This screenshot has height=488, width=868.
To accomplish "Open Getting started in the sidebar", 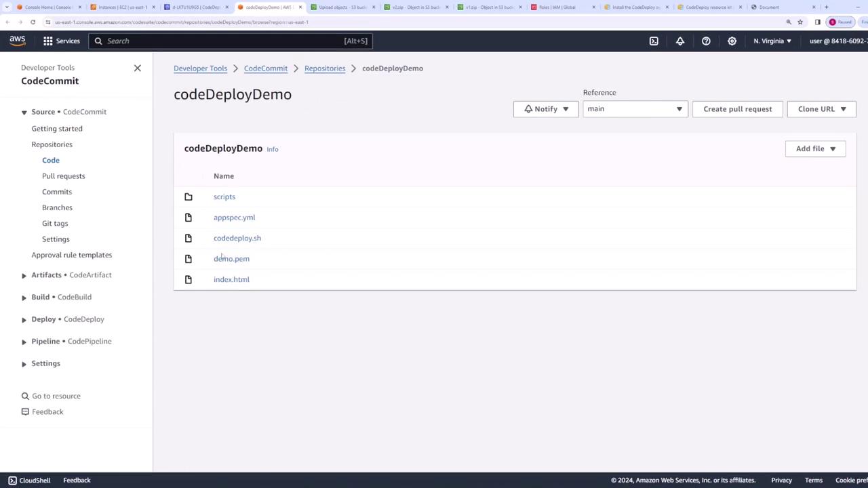I will tap(57, 129).
